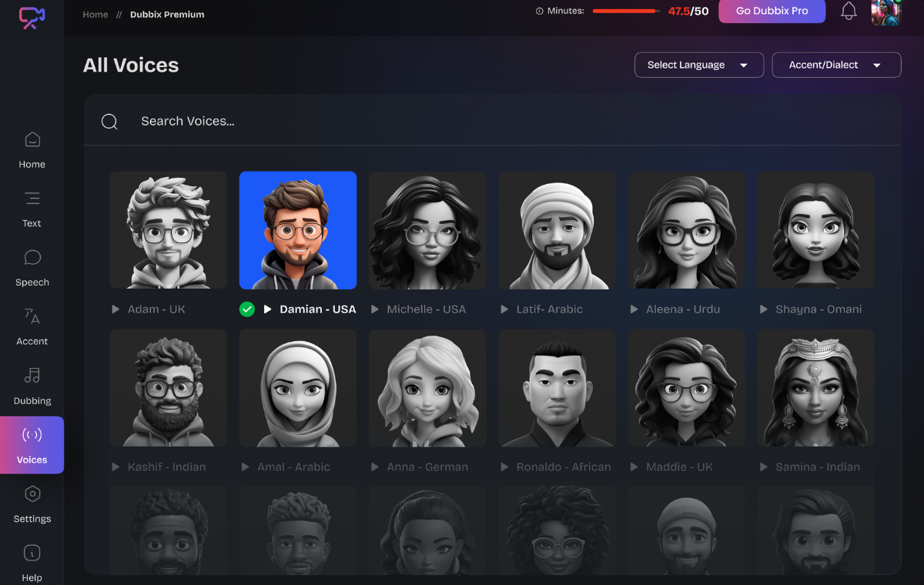Click the minutes usage progress bar
Screen dimensions: 924x585
click(x=626, y=12)
